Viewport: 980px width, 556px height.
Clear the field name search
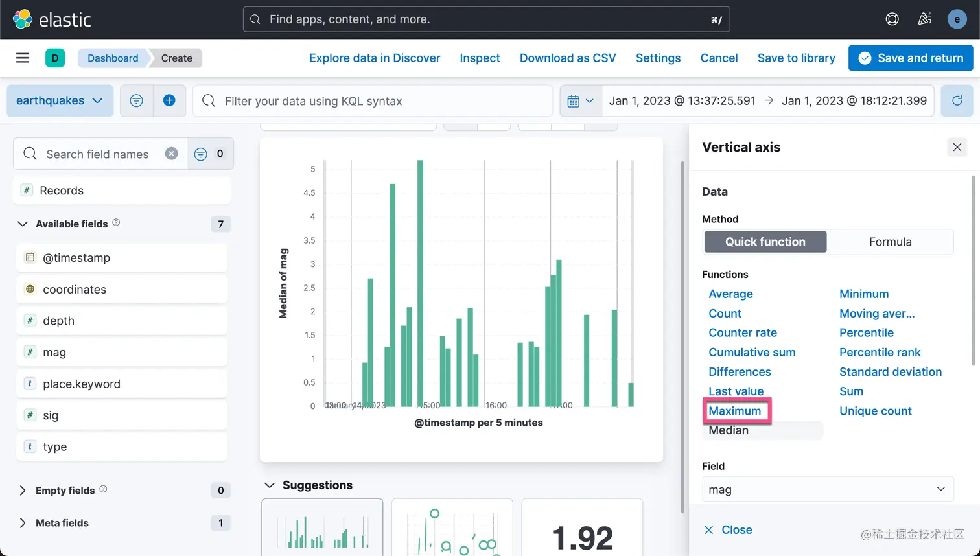tap(171, 154)
